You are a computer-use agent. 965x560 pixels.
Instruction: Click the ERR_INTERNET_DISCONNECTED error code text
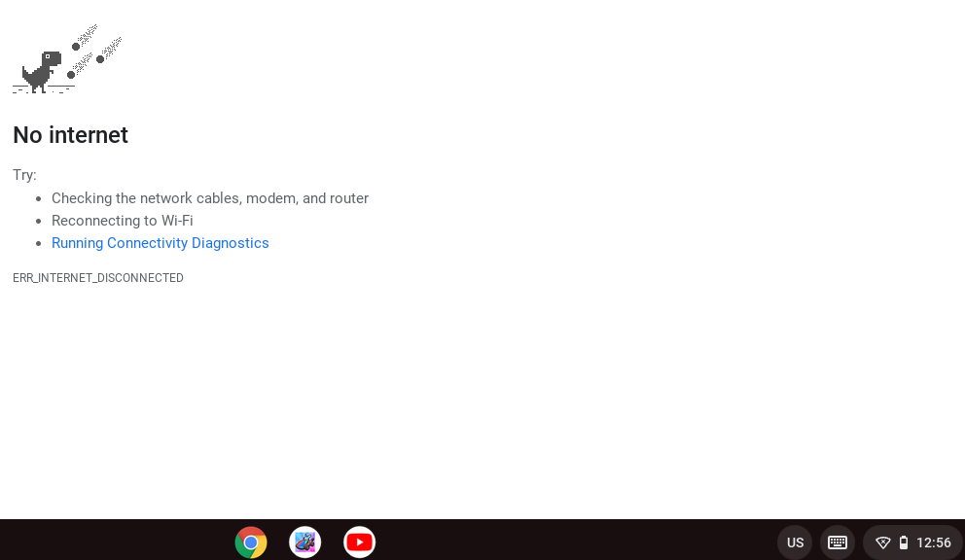(98, 278)
